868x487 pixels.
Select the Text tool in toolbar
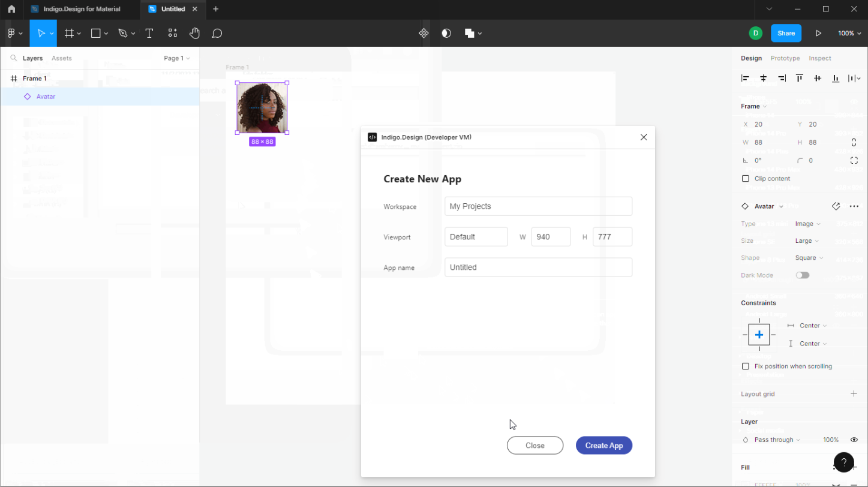pyautogui.click(x=149, y=34)
